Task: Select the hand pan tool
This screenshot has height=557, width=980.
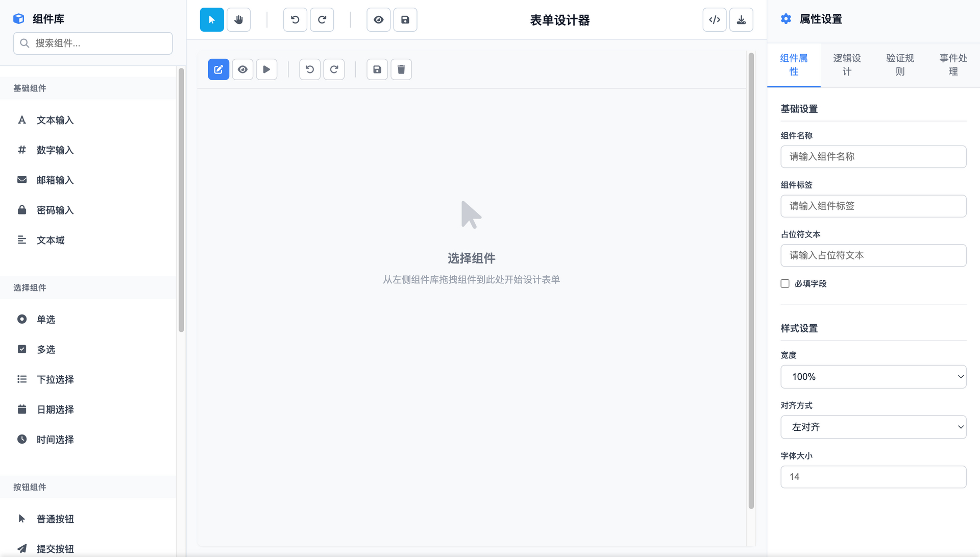Action: point(238,20)
